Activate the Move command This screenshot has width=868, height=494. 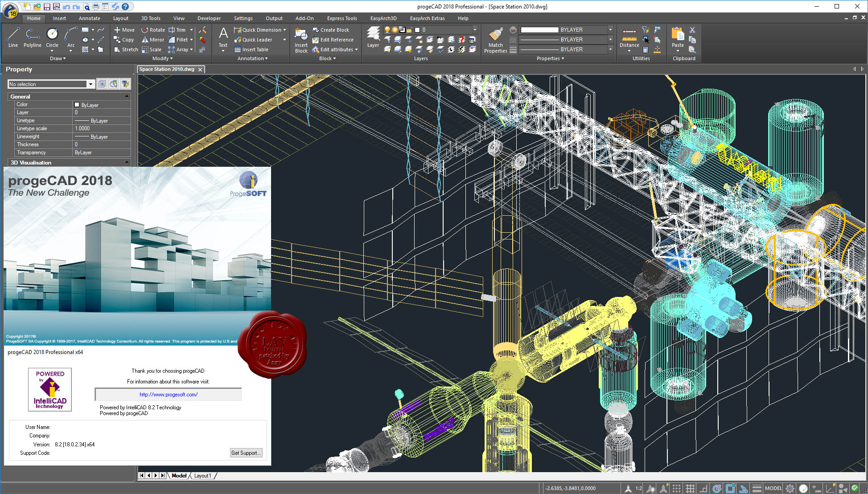pyautogui.click(x=124, y=30)
